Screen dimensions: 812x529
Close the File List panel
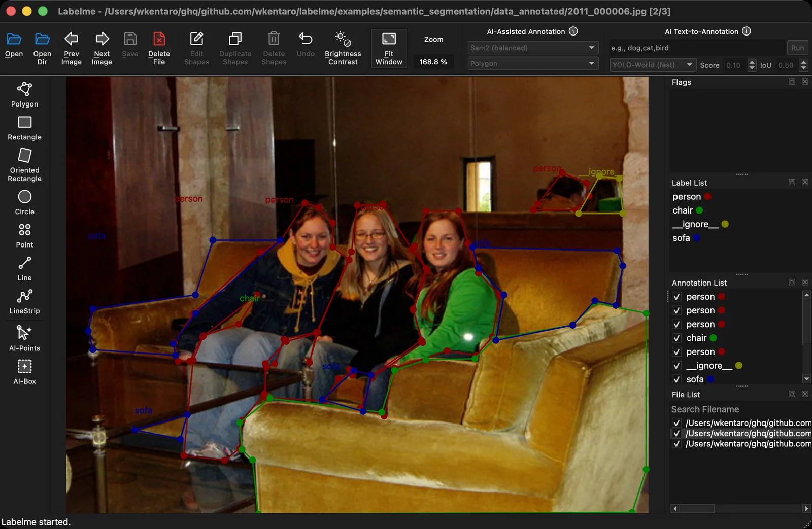point(805,394)
